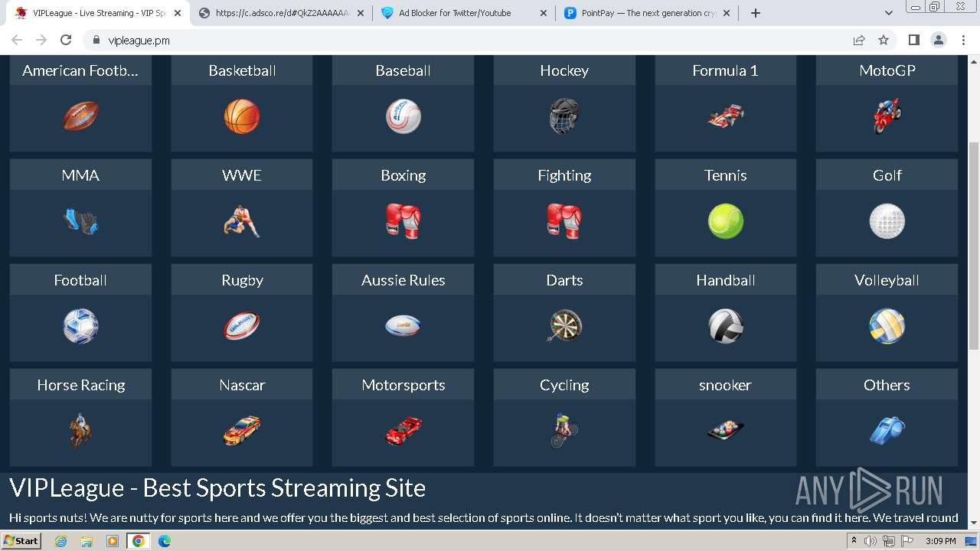Viewport: 980px width, 551px height.
Task: Open the WWE wrestlers icon
Action: pyautogui.click(x=242, y=221)
